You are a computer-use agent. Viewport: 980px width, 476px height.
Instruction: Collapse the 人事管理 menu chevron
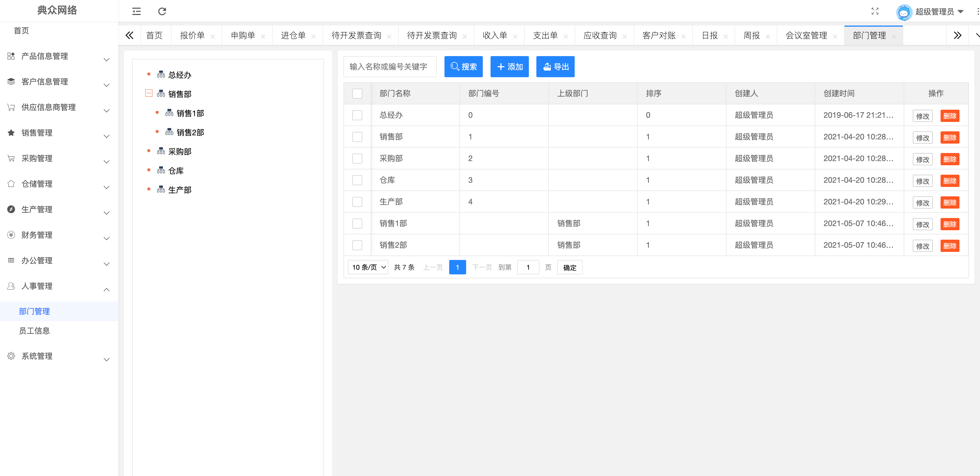[x=107, y=290]
